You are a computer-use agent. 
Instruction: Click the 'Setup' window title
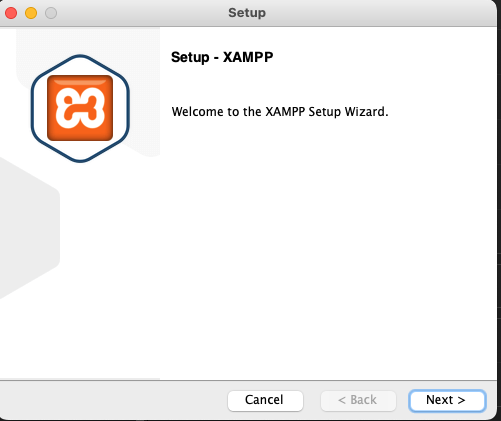click(247, 13)
